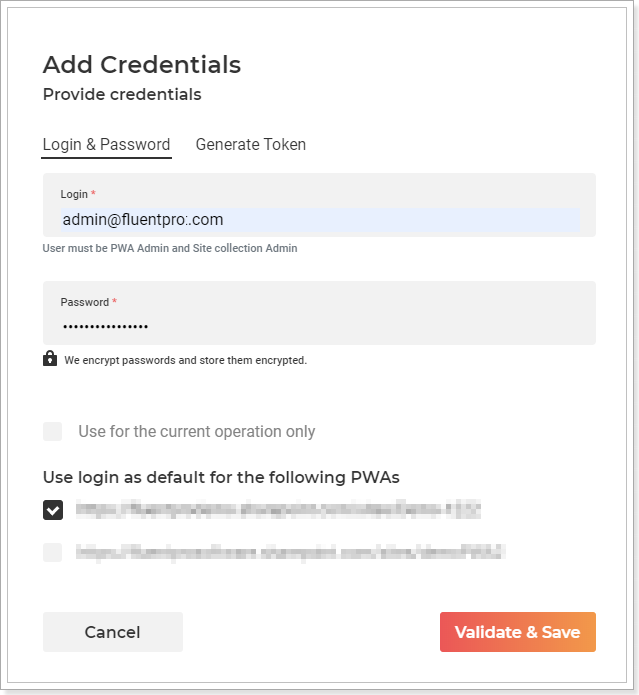639x695 pixels.
Task: Focus the Password input field
Action: (x=320, y=327)
